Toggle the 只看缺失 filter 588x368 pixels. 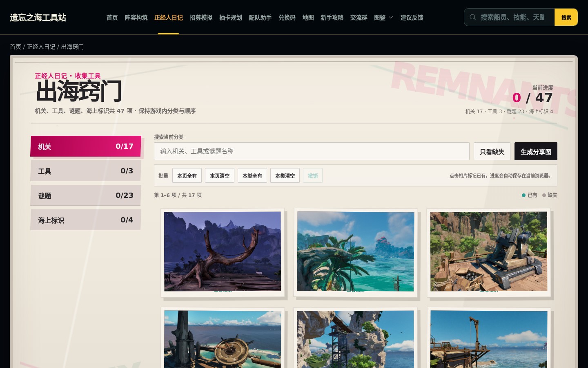[x=492, y=151]
